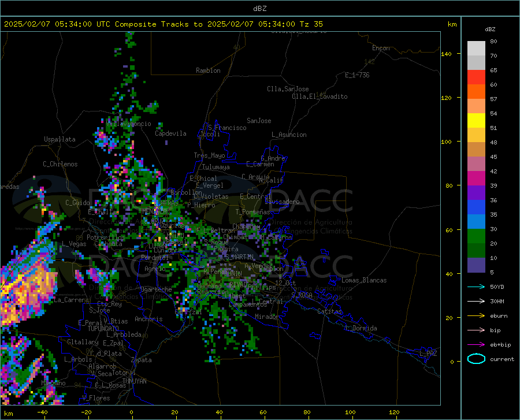Click the 'eburn' legend label

click(499, 316)
